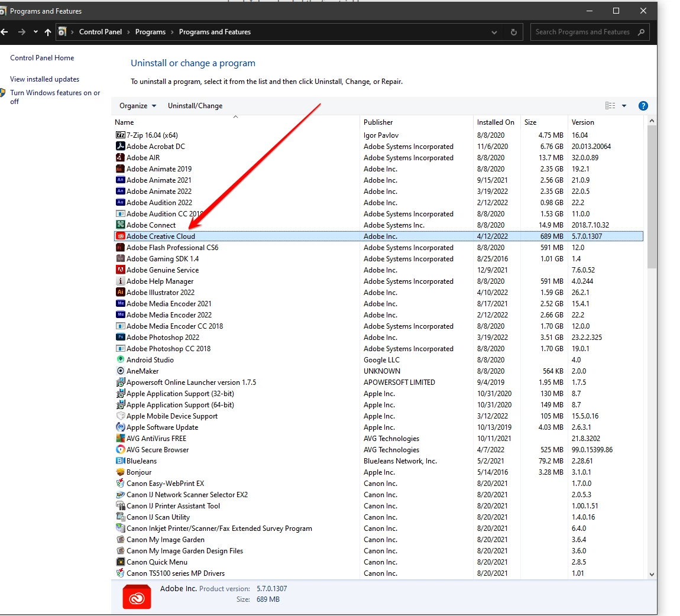This screenshot has width=680, height=616.
Task: Select Apple Application Support (32-bit)
Action: [x=378, y=394]
